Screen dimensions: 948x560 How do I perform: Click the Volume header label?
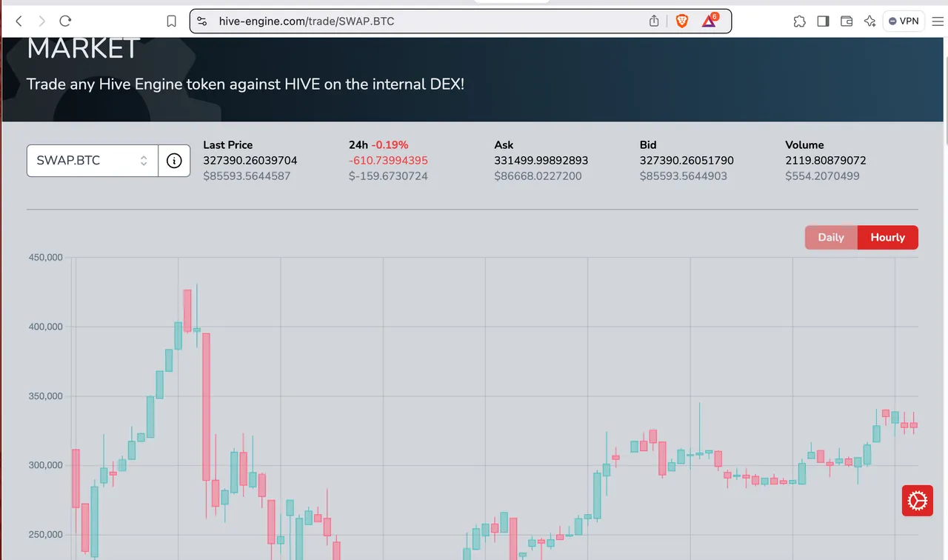(804, 145)
